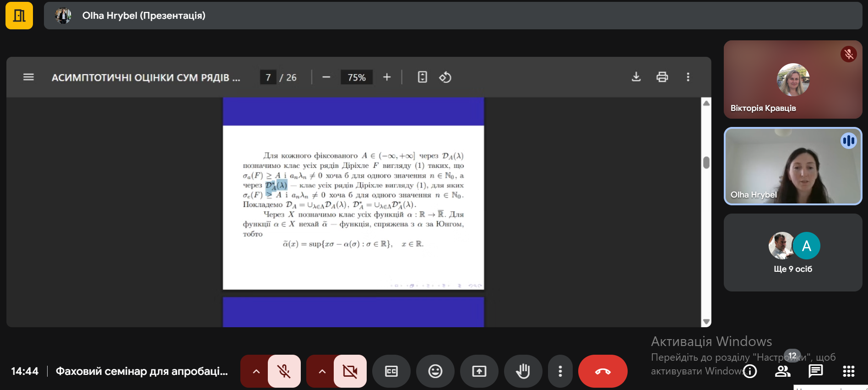Viewport: 868px width, 390px height.
Task: Zoom out of the PDF
Action: coord(326,77)
